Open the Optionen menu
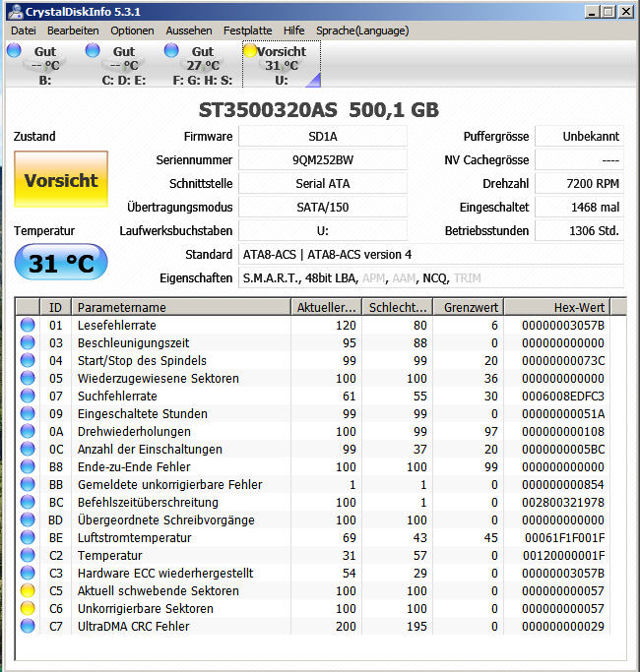Viewport: 640px width, 672px height. tap(132, 31)
